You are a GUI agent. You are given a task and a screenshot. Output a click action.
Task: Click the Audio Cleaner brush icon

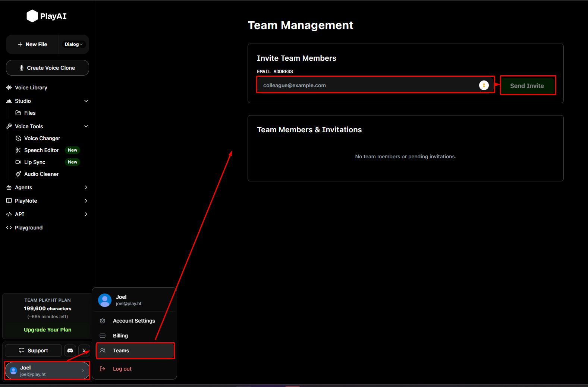[18, 174]
